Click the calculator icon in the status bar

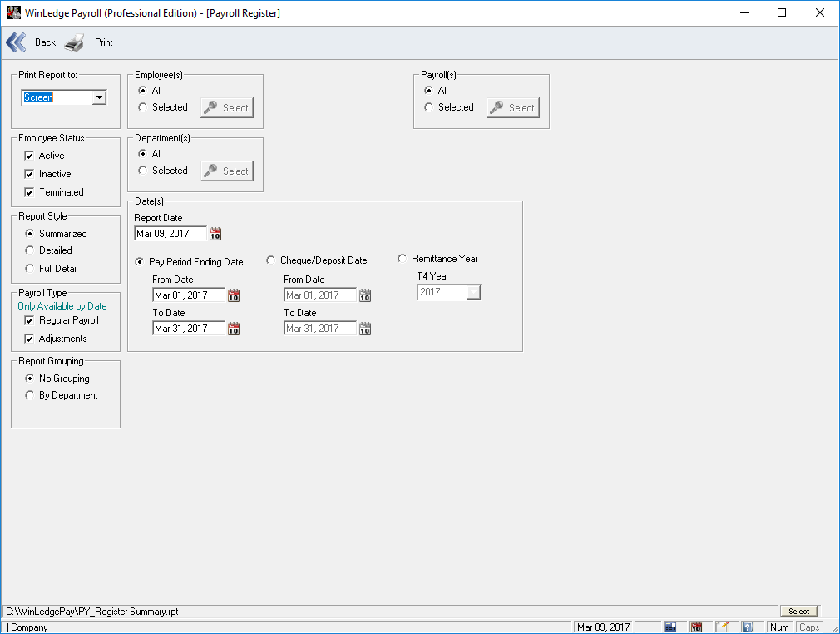pyautogui.click(x=670, y=627)
